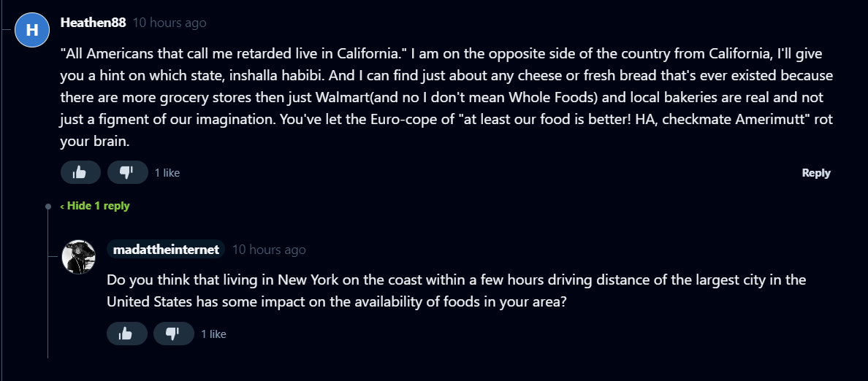Dislike Heathen88's comment with thumbs down
The width and height of the screenshot is (868, 381).
pos(127,172)
